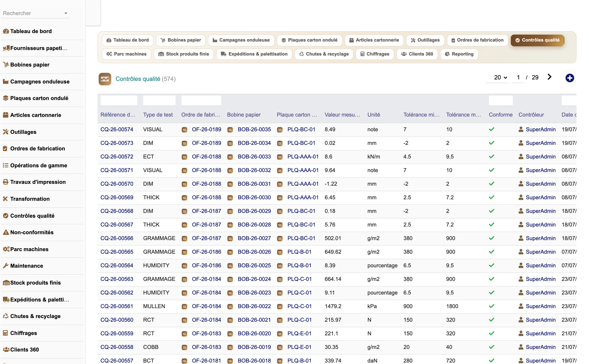Click Travaux d'impression sidebar printer icon

point(6,182)
